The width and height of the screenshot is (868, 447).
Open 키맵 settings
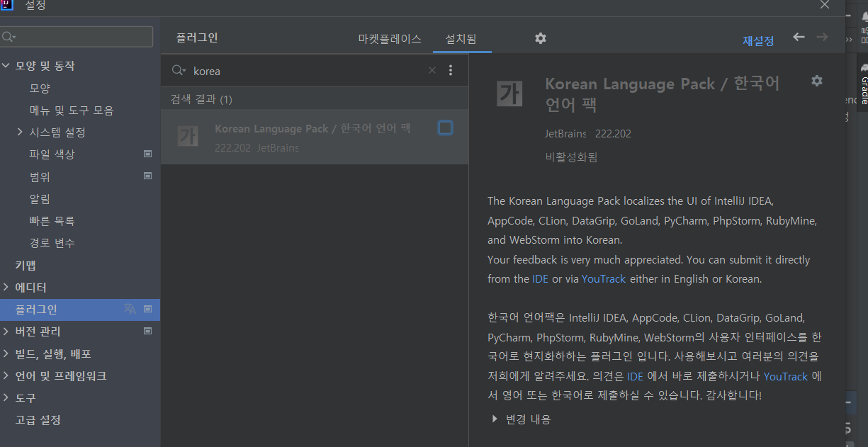pyautogui.click(x=26, y=266)
